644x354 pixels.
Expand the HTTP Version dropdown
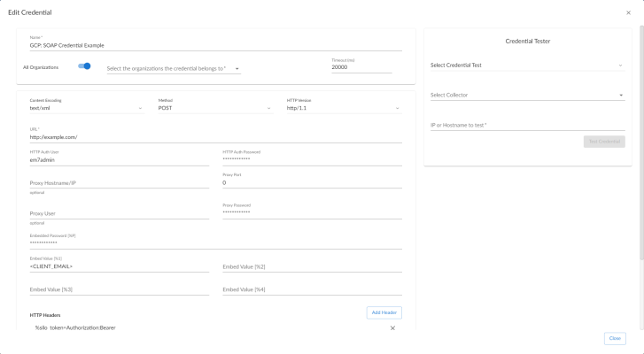click(x=343, y=109)
